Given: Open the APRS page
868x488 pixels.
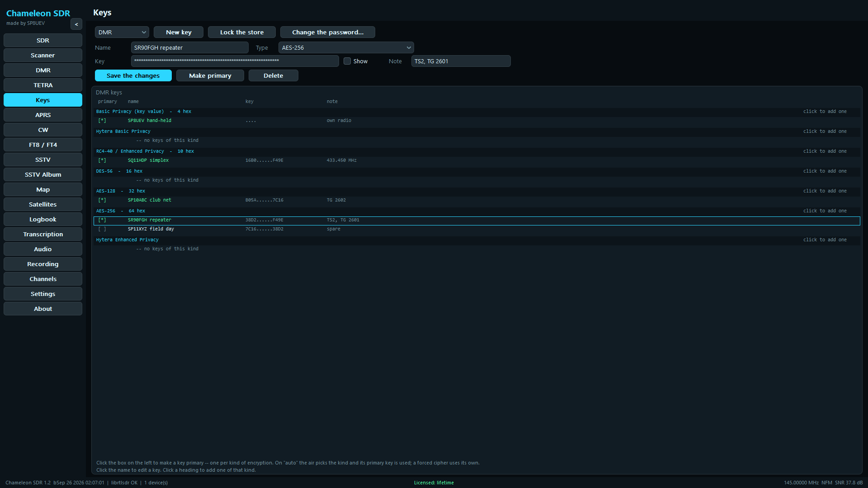Looking at the screenshot, I should point(43,115).
